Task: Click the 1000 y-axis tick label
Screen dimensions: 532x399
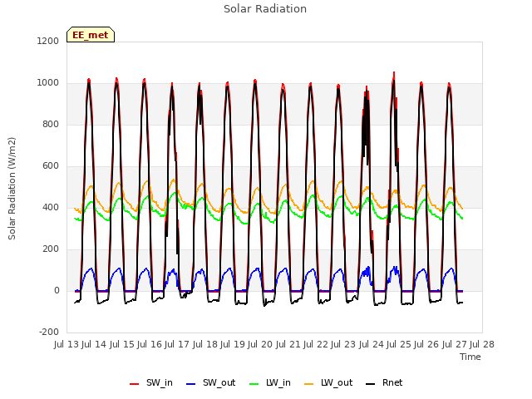Action: pyautogui.click(x=48, y=83)
